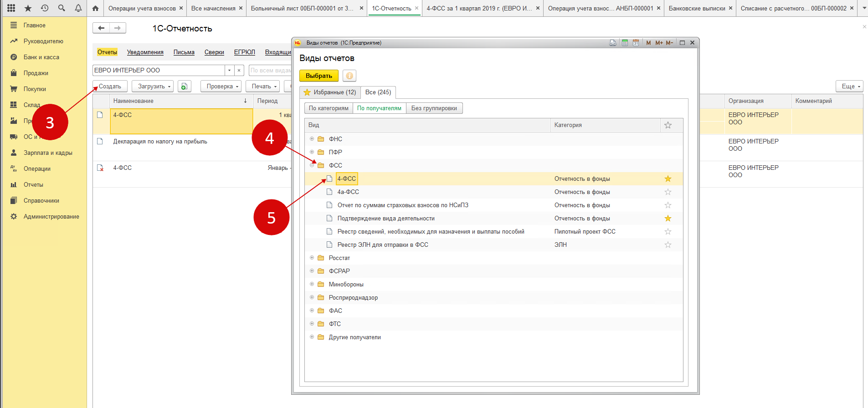Viewport: 868px width, 408px height.
Task: Expand the Росстат folder node
Action: click(312, 258)
